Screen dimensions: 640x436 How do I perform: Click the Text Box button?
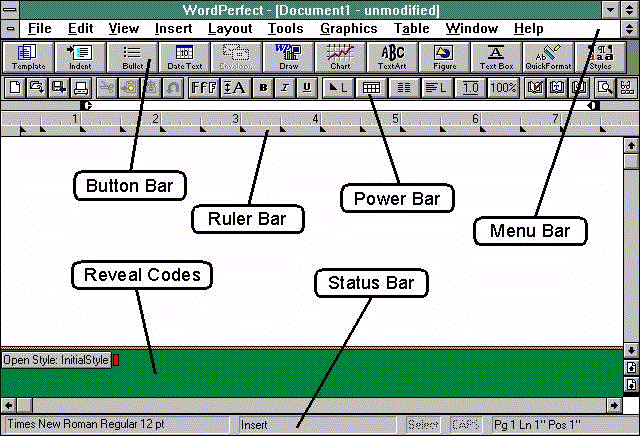point(496,57)
